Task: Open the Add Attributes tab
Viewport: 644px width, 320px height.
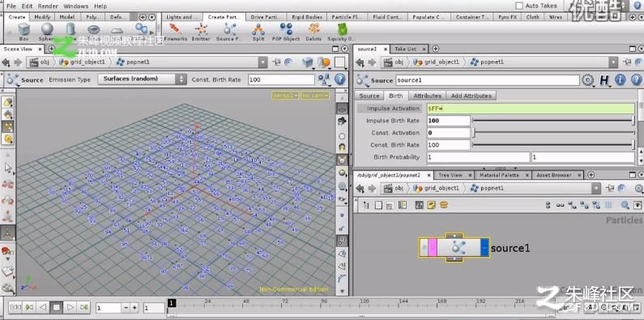Action: 471,96
